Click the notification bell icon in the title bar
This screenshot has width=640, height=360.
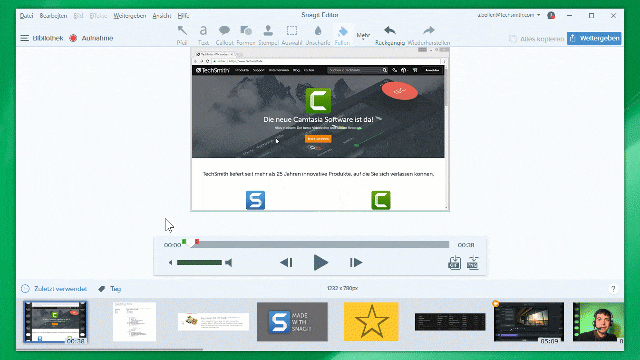click(551, 16)
